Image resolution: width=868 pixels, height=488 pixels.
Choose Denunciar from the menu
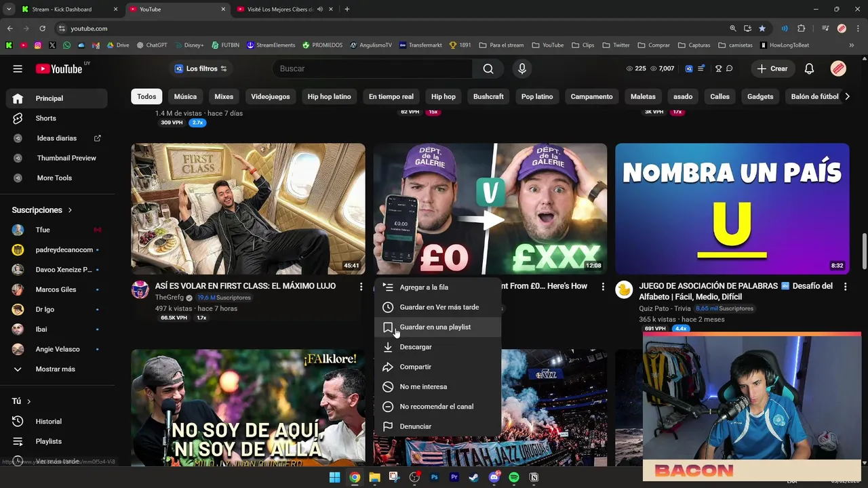pyautogui.click(x=438, y=426)
